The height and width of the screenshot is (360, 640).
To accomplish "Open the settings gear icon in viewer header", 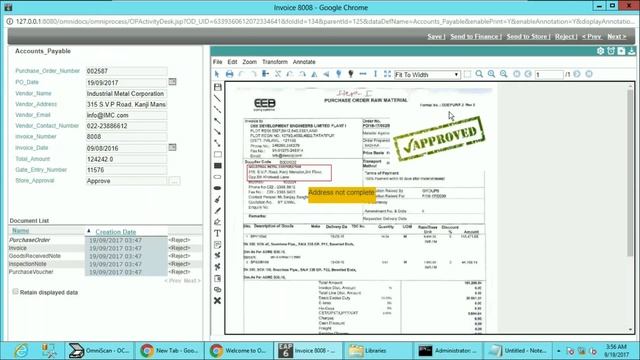I will tap(600, 51).
